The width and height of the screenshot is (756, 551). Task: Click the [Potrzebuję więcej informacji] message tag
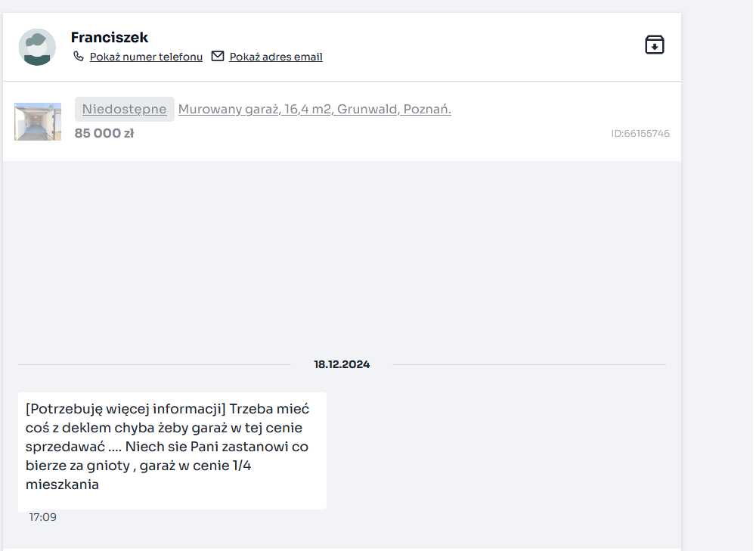tap(125, 409)
